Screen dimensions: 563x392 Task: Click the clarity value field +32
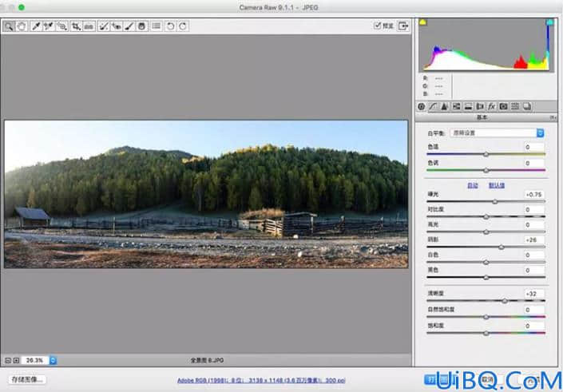point(533,294)
